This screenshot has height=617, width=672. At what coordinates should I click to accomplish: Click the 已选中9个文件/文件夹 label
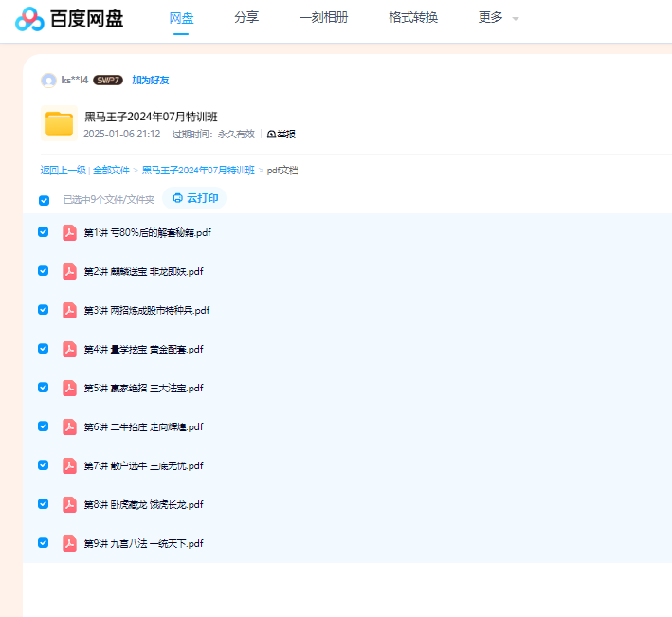tap(109, 200)
